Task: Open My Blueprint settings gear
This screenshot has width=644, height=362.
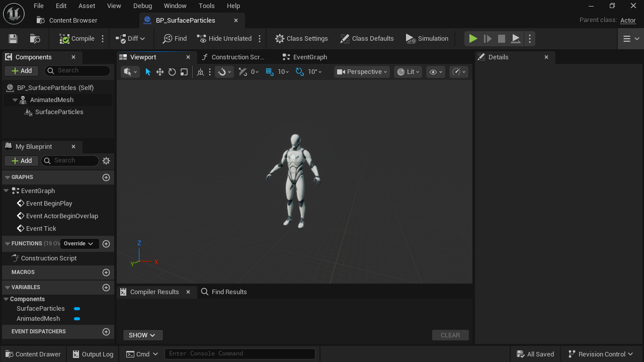Action: coord(106,161)
